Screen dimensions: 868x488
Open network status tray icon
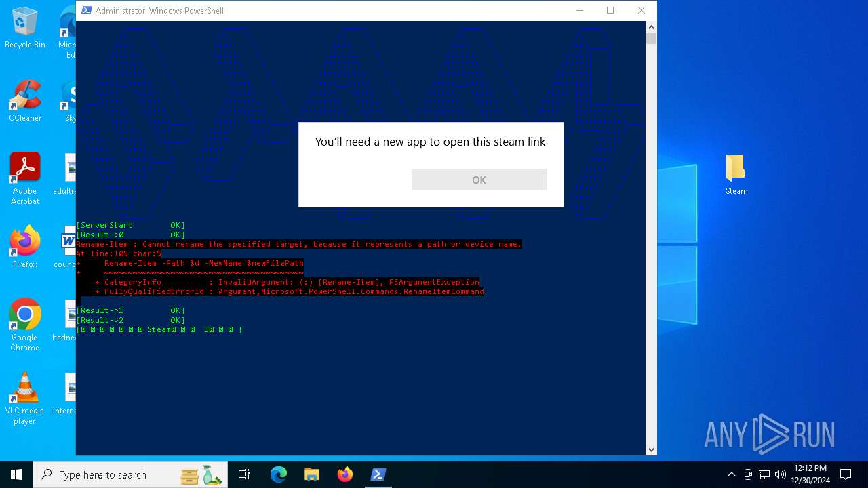click(x=764, y=474)
